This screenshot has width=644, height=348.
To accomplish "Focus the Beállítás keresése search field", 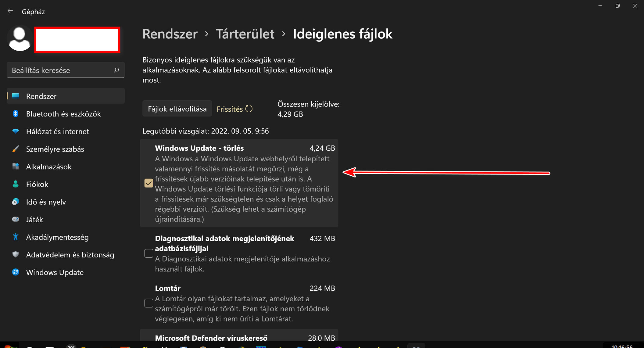I will pyautogui.click(x=66, y=70).
